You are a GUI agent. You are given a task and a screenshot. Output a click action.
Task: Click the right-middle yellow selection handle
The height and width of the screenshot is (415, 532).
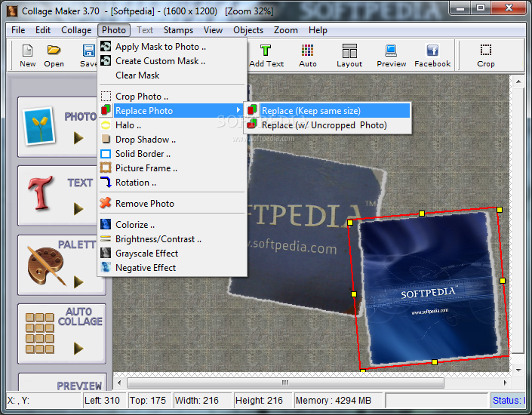point(503,281)
